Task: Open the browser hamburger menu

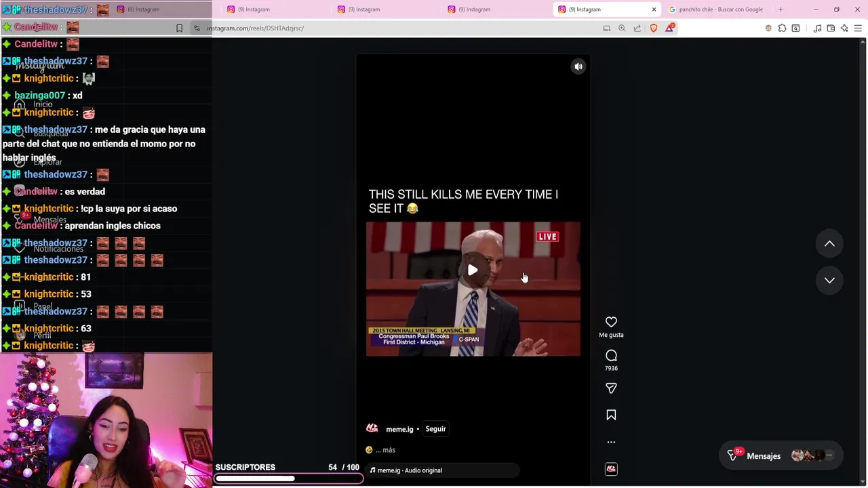Action: tap(858, 28)
